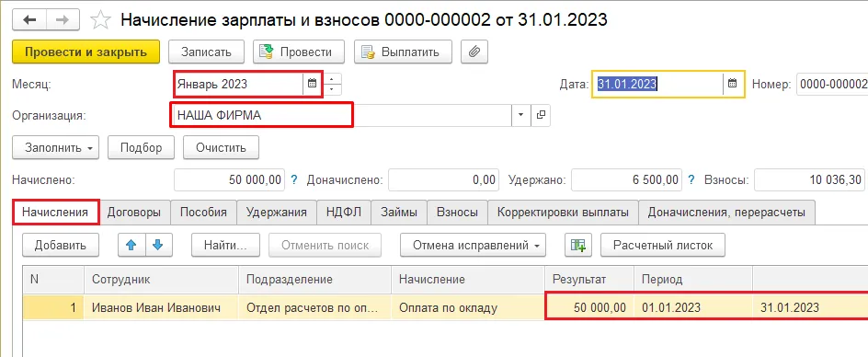This screenshot has height=357, width=868.
Task: Click the Начисление column header
Action: (x=468, y=280)
